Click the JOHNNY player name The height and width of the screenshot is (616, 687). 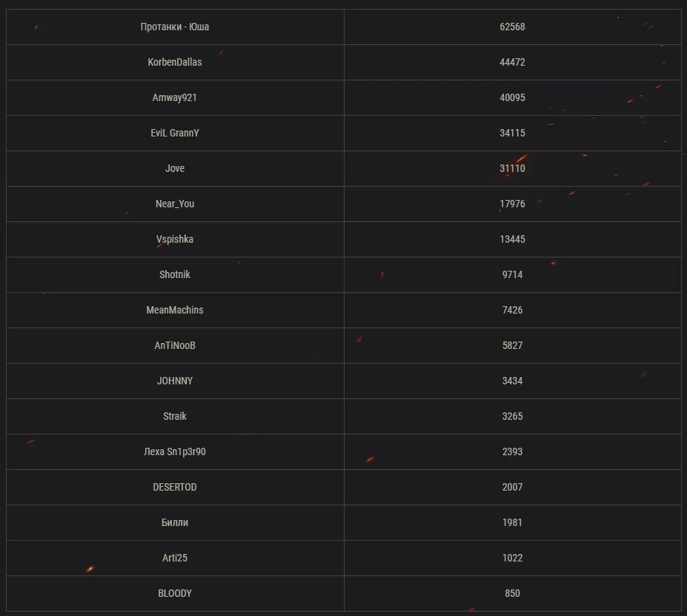175,381
